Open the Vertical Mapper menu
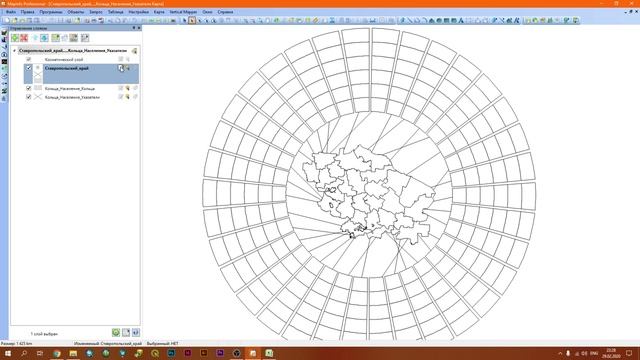 click(183, 12)
